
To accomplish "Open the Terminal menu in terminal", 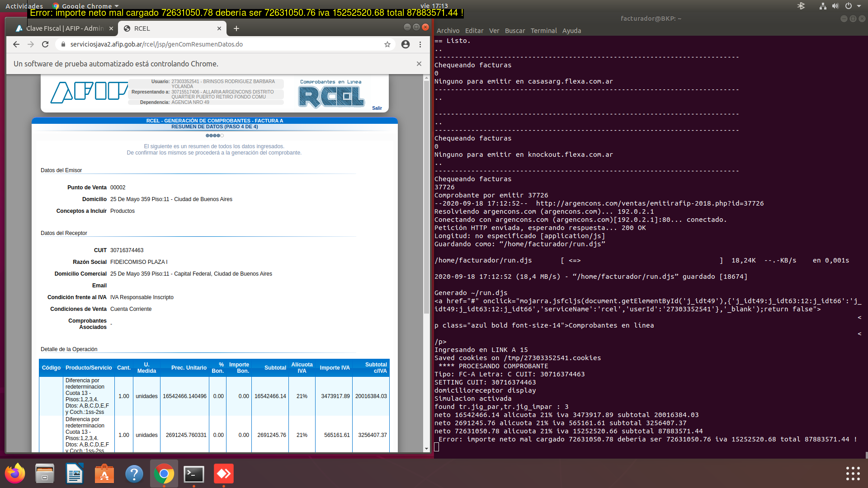I will pyautogui.click(x=543, y=31).
